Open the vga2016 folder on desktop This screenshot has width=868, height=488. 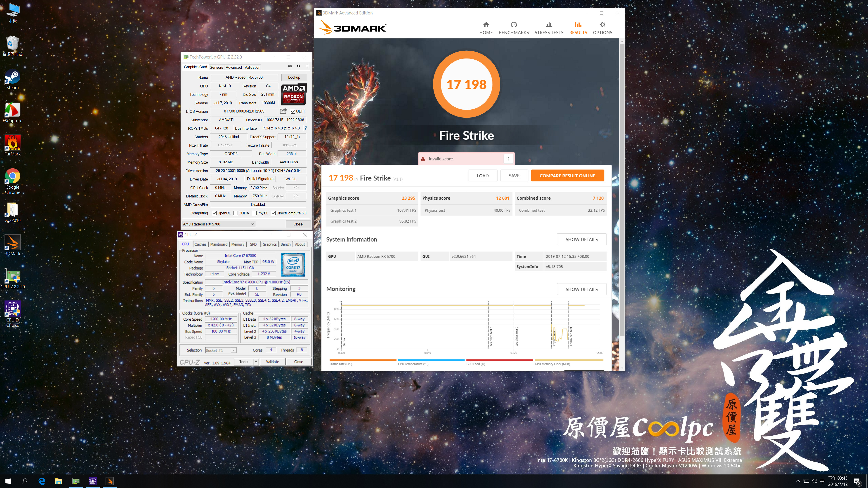coord(12,212)
